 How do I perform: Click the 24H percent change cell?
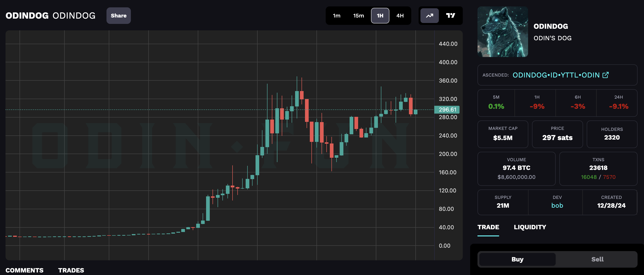pyautogui.click(x=618, y=103)
